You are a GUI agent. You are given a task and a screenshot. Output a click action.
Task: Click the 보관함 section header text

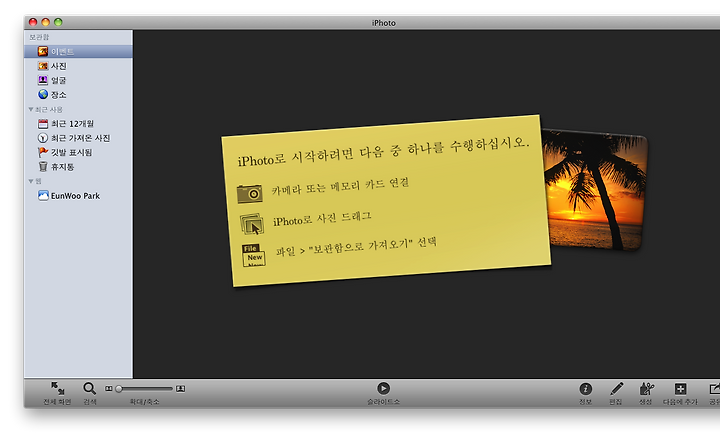pos(39,37)
